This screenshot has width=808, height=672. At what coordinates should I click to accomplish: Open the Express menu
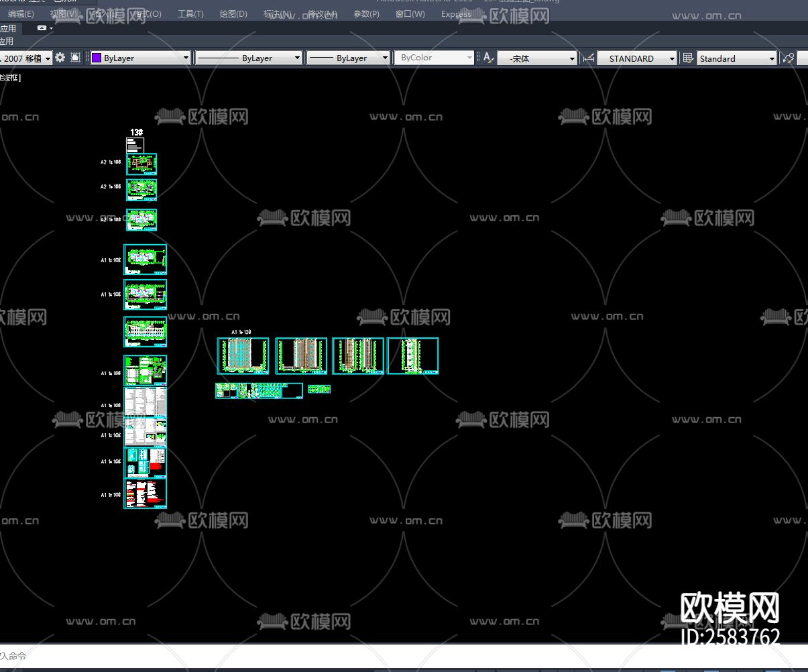coord(456,14)
